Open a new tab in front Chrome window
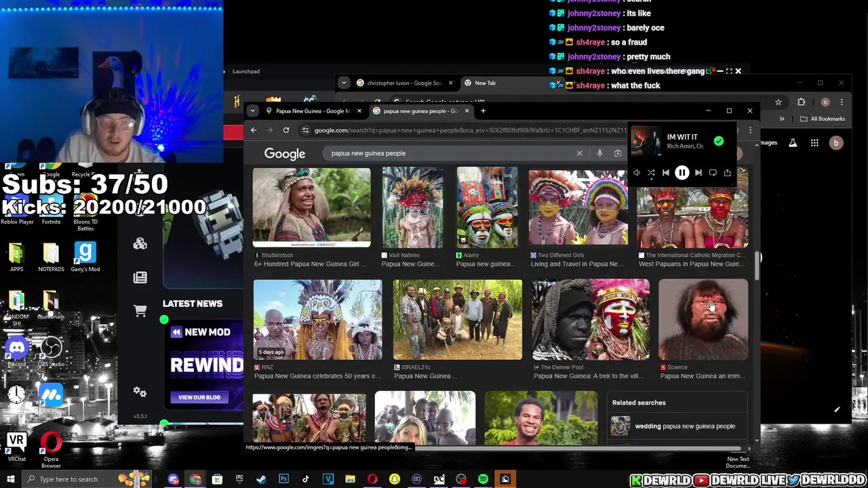 tap(483, 110)
